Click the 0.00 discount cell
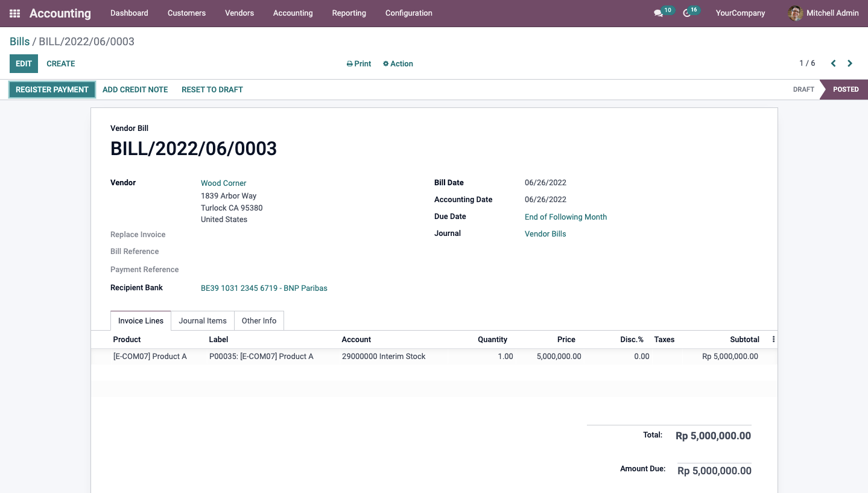Viewport: 868px width, 493px height. pyautogui.click(x=642, y=357)
